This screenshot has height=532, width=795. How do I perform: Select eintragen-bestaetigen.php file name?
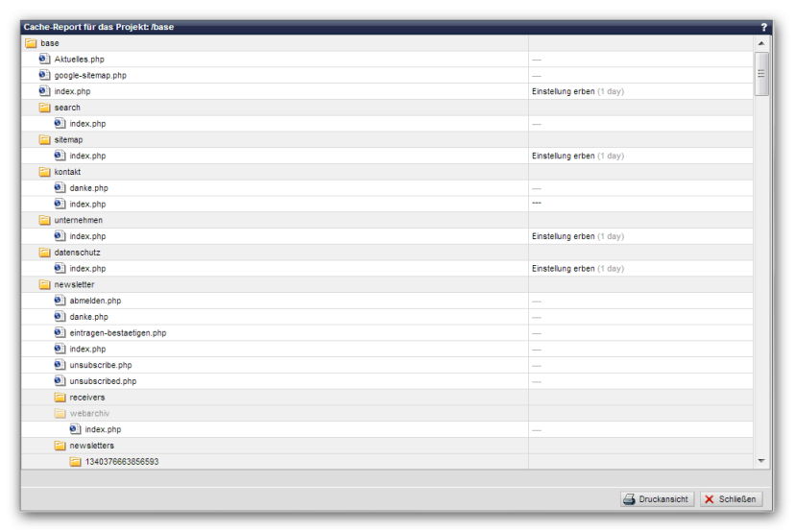pyautogui.click(x=118, y=333)
